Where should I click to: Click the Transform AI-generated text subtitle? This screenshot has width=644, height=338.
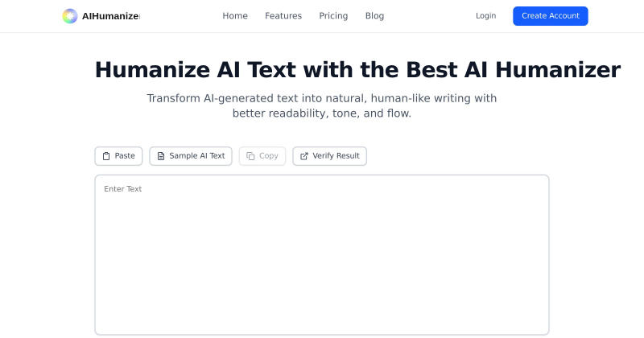pos(322,105)
